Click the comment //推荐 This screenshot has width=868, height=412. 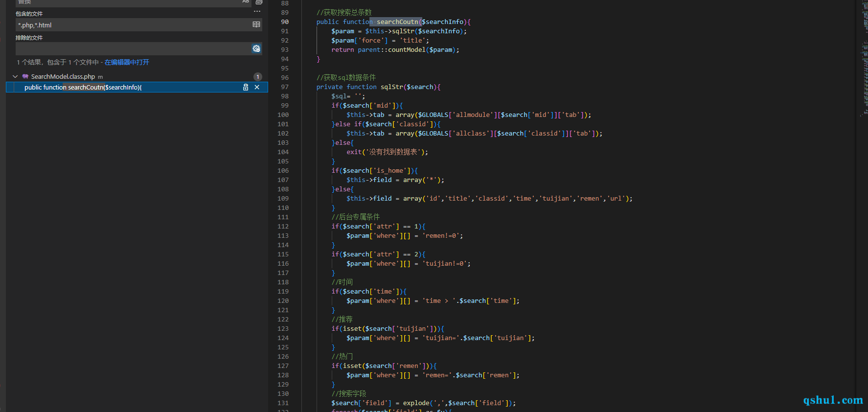[x=342, y=319]
